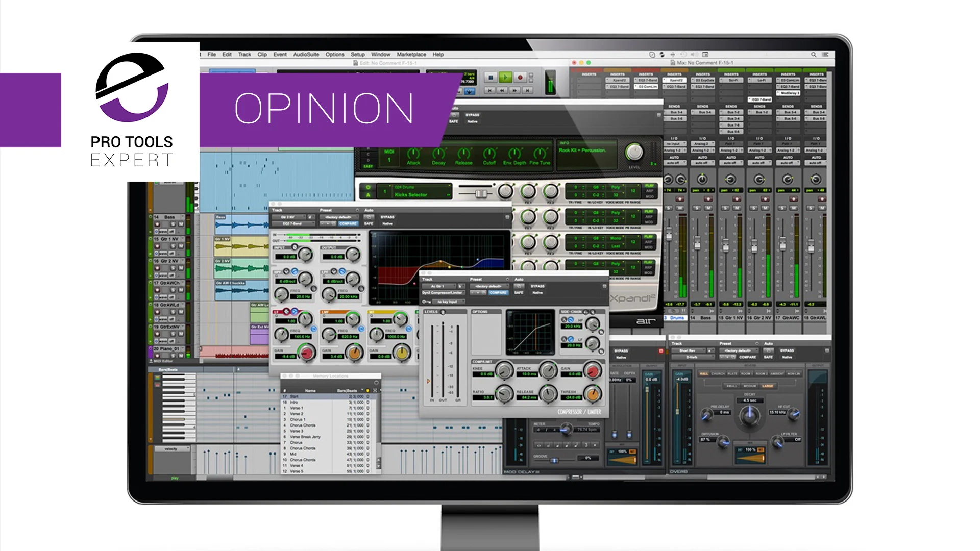The width and height of the screenshot is (980, 551).
Task: Click the LF band enable icon in EQ3
Action: 286,311
